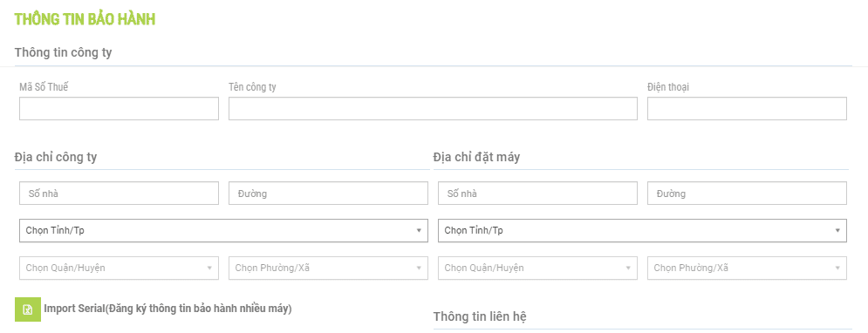
Task: Open Import Serial multi-machine warranty registration link
Action: [167, 309]
